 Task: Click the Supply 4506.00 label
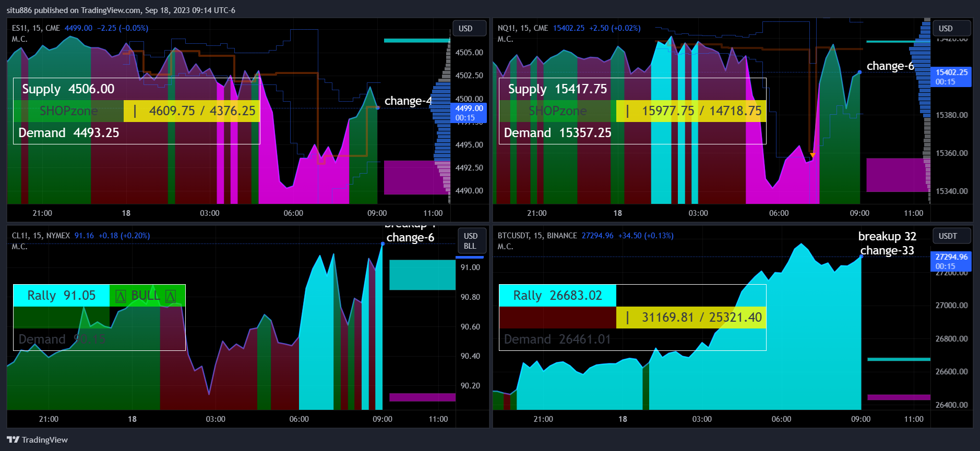click(x=68, y=89)
